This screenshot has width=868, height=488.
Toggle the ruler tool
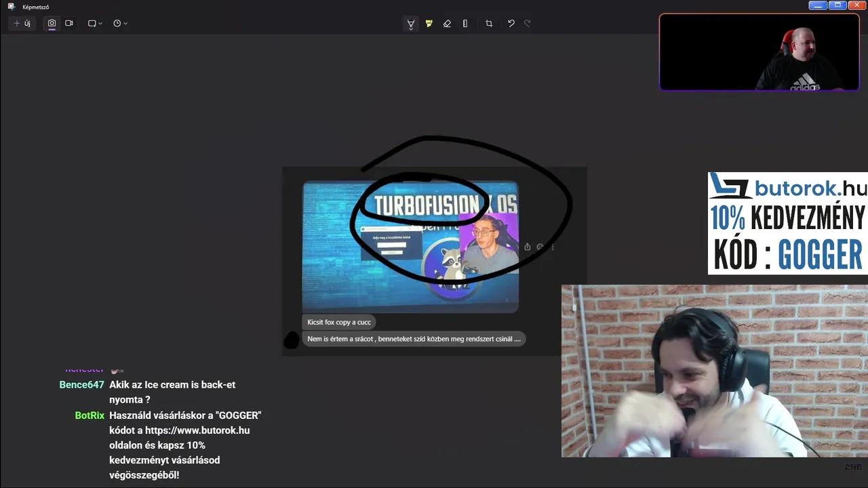tap(465, 23)
